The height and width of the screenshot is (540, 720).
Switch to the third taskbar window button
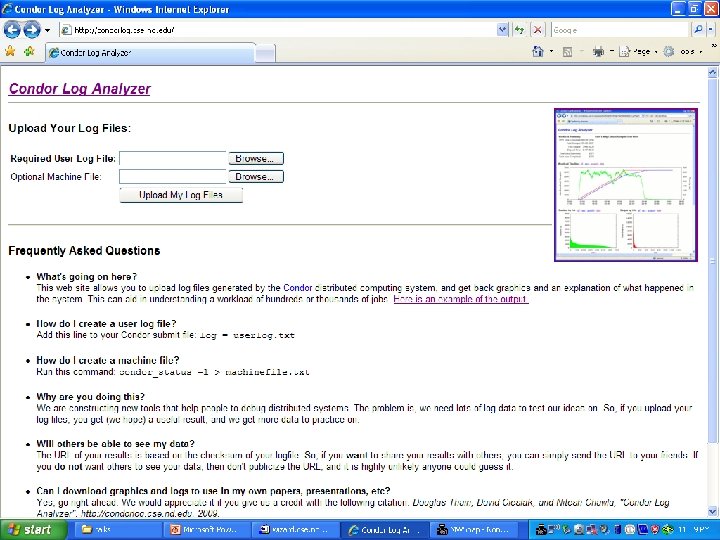point(295,530)
